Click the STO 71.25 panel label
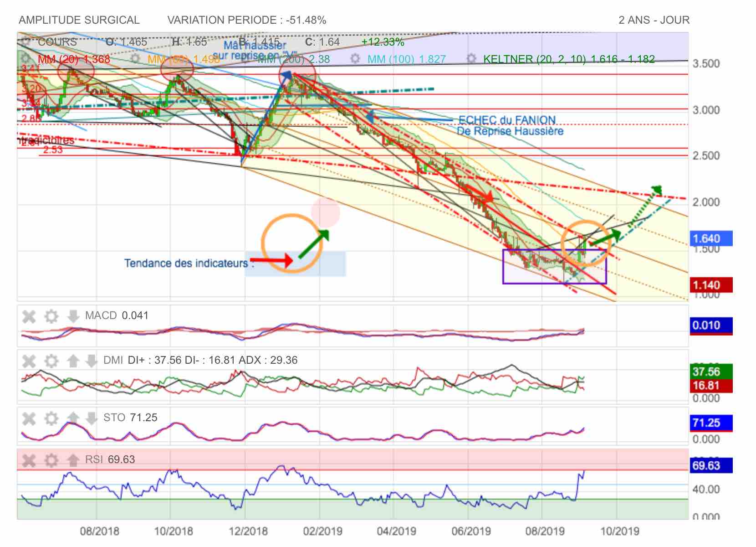756x547 pixels. 130,418
